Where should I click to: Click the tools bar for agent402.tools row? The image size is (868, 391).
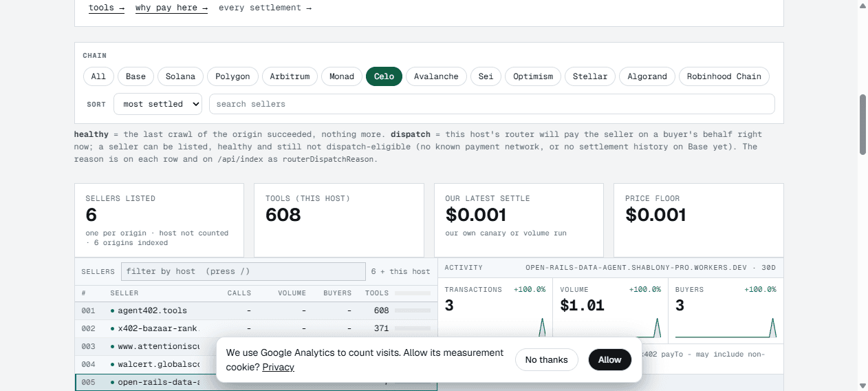point(413,310)
